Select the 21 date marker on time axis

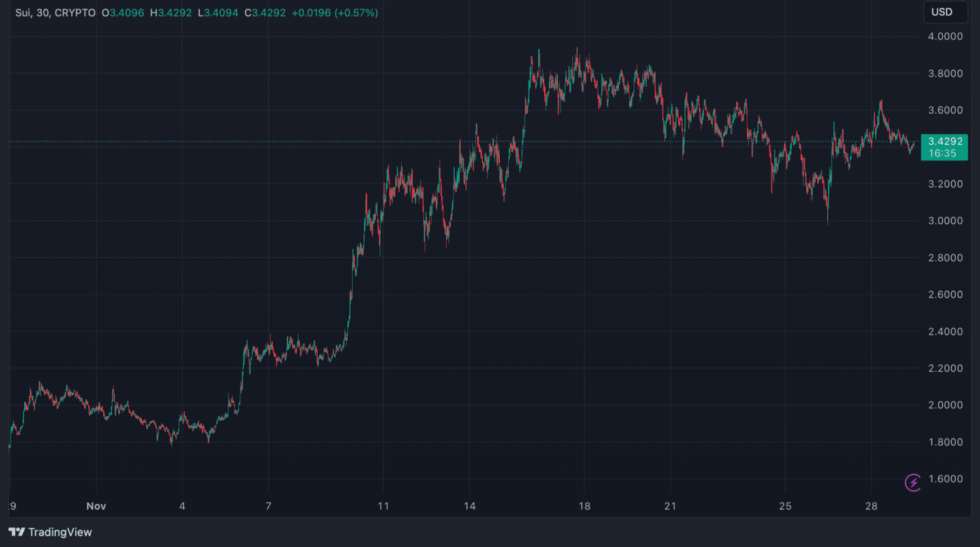pos(670,506)
